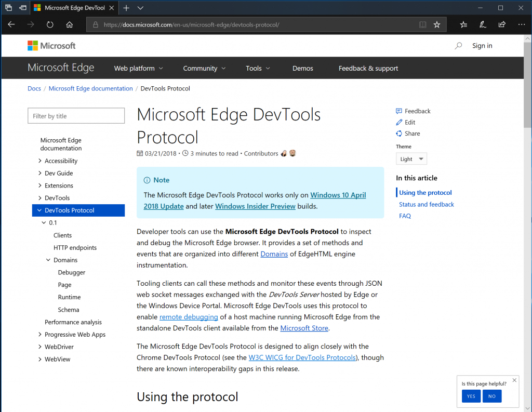
Task: Jump to Status and feedback section
Action: tap(426, 204)
